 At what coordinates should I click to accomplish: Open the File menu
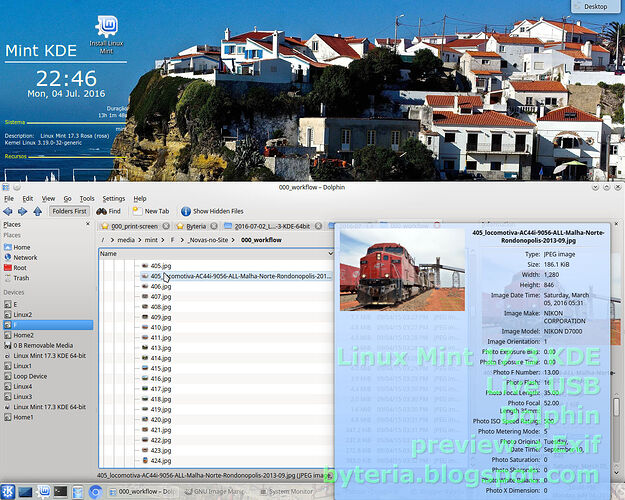click(x=9, y=199)
